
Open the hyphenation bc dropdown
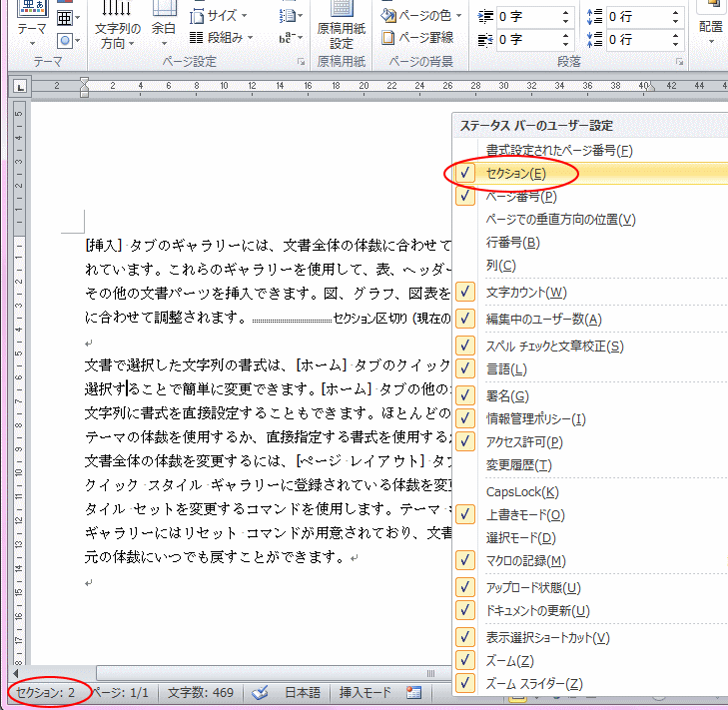tap(291, 38)
